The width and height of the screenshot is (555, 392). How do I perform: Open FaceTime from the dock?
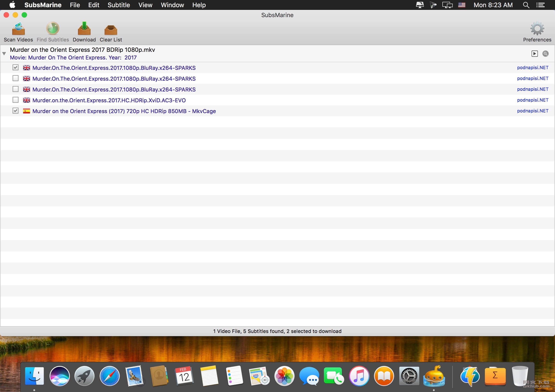pyautogui.click(x=334, y=376)
